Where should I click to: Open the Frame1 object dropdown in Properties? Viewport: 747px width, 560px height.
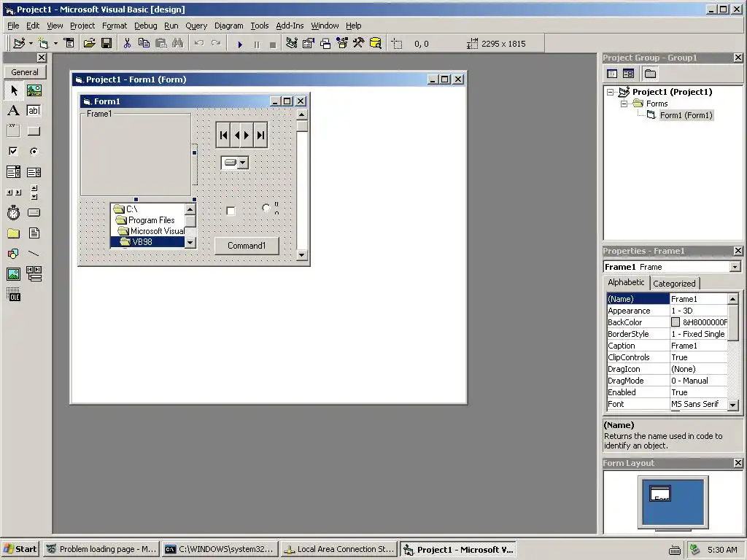(735, 267)
